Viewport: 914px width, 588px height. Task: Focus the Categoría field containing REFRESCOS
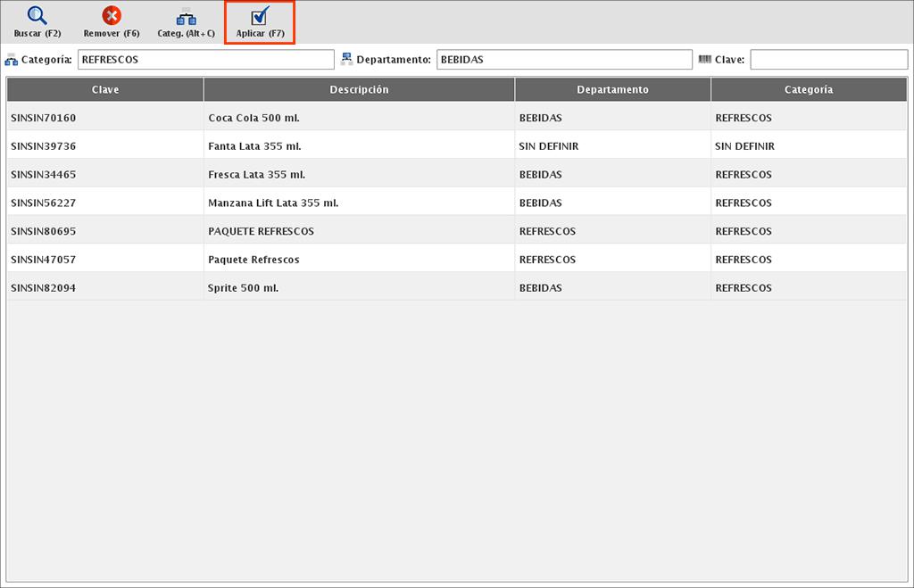[205, 60]
